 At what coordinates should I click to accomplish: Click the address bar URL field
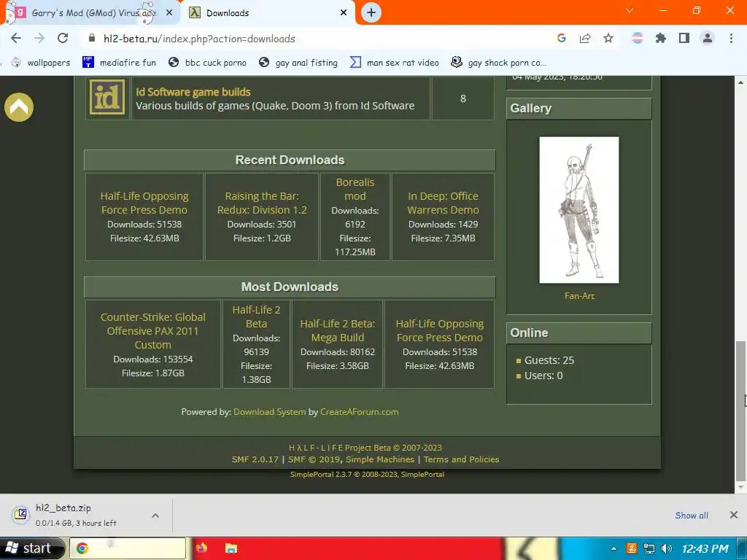pyautogui.click(x=314, y=39)
